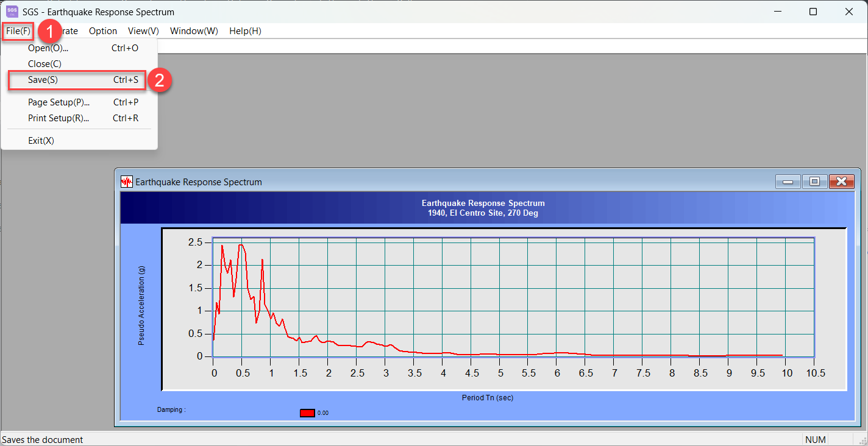The height and width of the screenshot is (446, 868).
Task: Open the View(V) menu
Action: pos(143,30)
